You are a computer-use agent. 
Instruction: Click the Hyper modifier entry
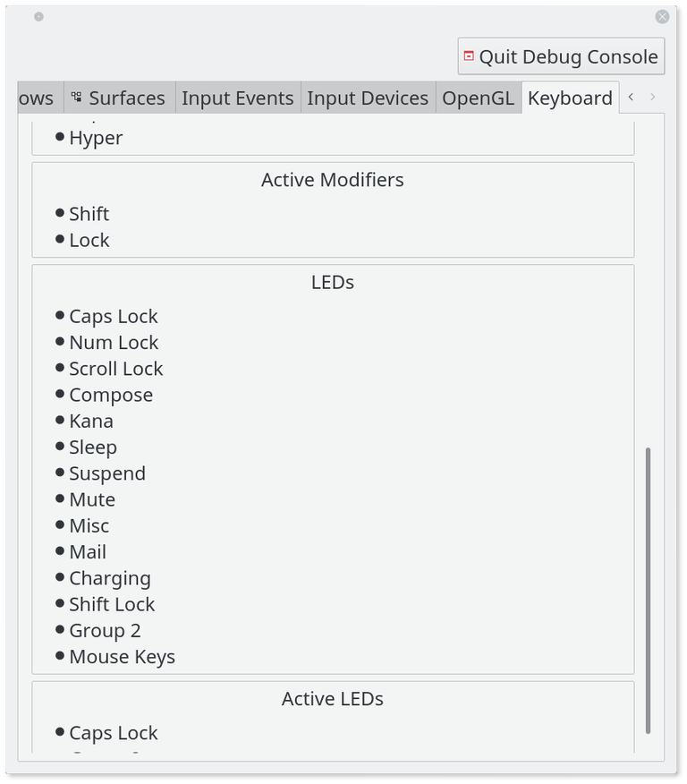pos(96,138)
